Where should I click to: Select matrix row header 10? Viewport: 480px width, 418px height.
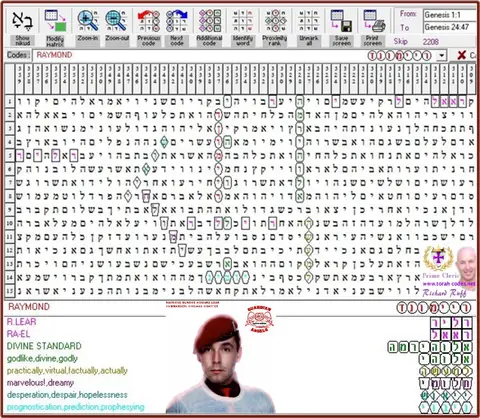[10, 223]
